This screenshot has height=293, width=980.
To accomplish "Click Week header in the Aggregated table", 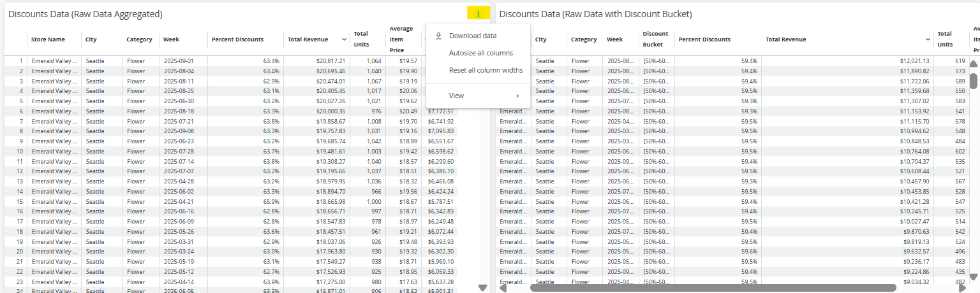I will (171, 39).
